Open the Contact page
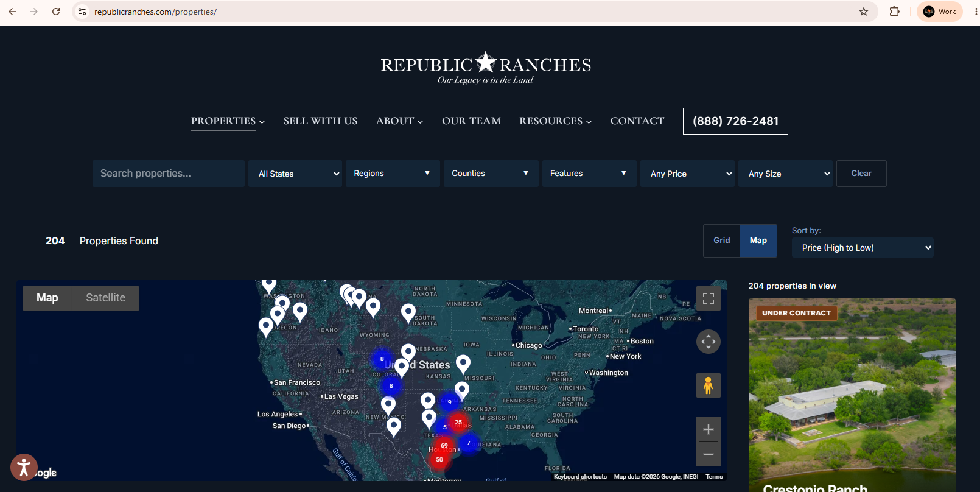This screenshot has width=980, height=492. click(x=637, y=121)
